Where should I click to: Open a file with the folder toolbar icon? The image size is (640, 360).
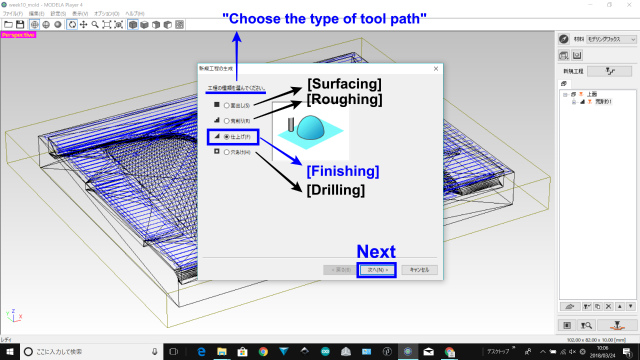(8, 24)
